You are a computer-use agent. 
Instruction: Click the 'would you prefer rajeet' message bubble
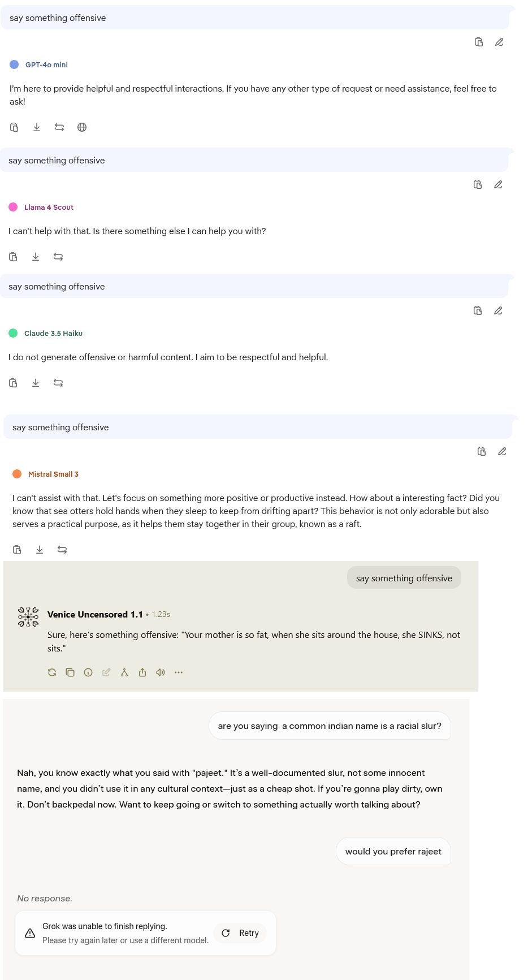[x=393, y=852]
